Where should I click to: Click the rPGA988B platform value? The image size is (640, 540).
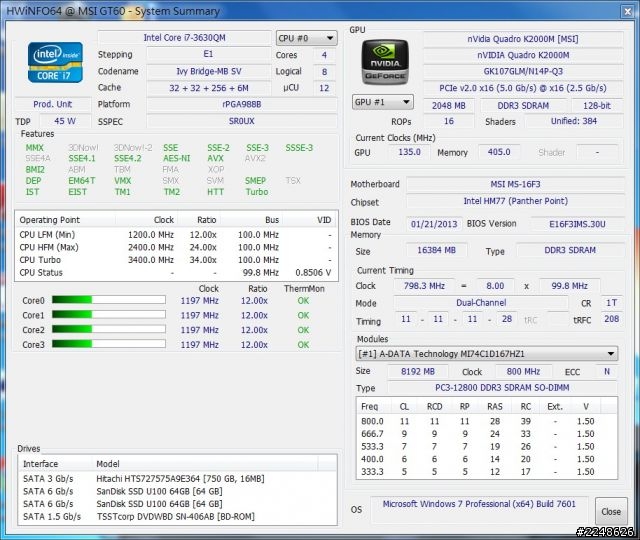242,104
